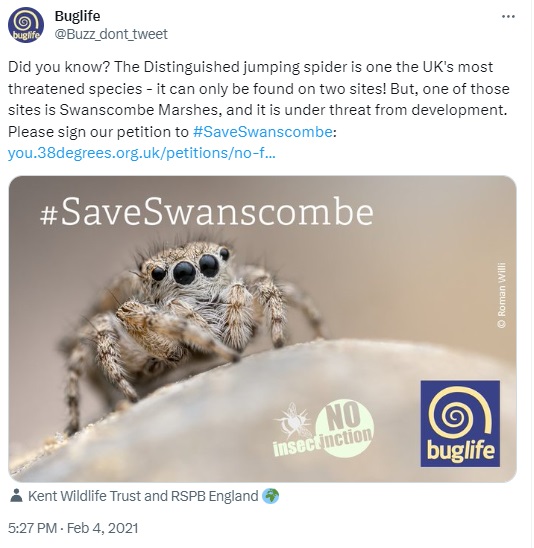Screen dimensions: 534x548
Task: View tagged Kent Wildlife Trust and RSPB England
Action: (143, 496)
